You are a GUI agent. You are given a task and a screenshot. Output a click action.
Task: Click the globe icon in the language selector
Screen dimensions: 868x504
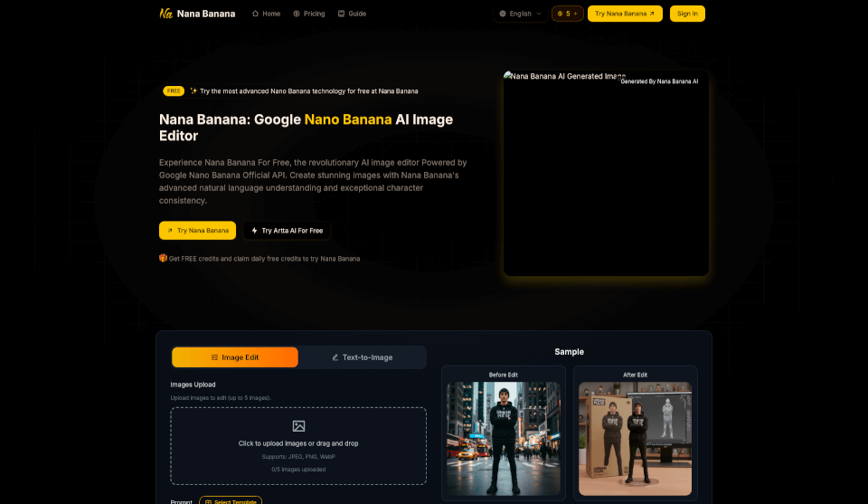tap(503, 14)
